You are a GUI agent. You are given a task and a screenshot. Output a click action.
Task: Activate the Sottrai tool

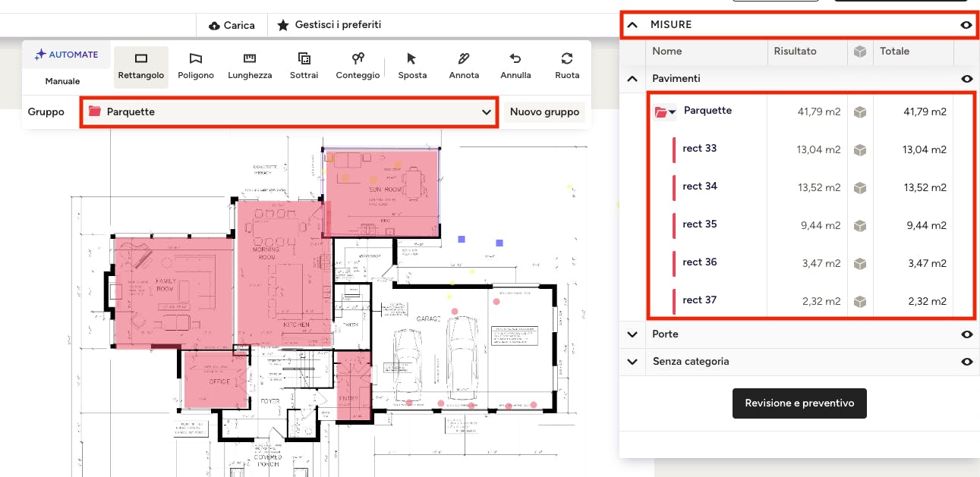point(304,66)
